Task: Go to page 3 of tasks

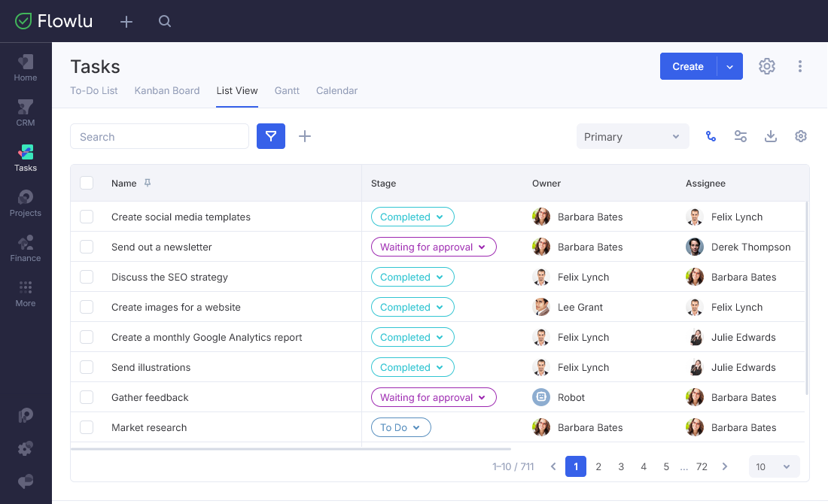Action: click(x=621, y=466)
